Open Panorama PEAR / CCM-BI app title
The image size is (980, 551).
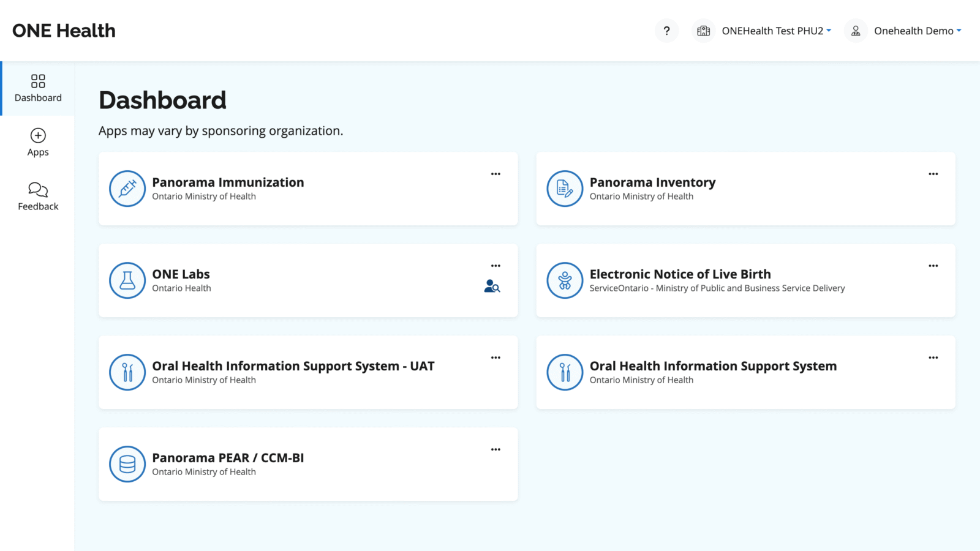(228, 458)
